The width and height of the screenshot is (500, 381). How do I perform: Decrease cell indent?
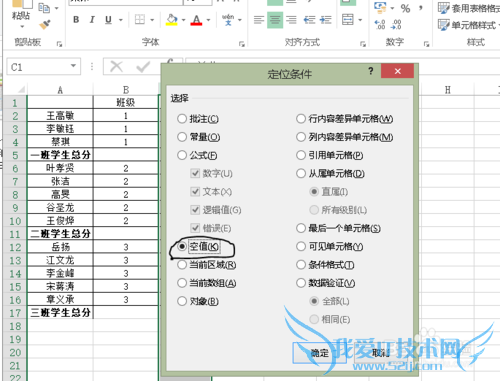309,20
